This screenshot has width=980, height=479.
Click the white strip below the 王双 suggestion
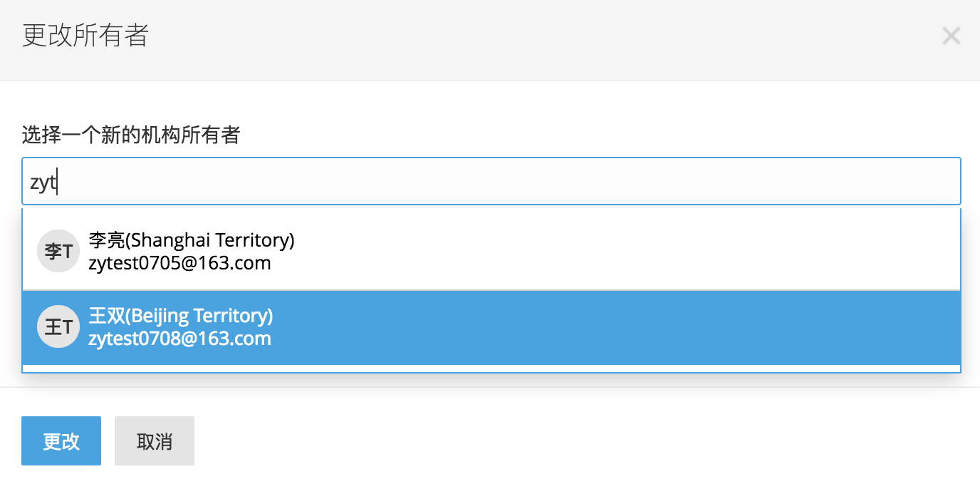coord(491,369)
